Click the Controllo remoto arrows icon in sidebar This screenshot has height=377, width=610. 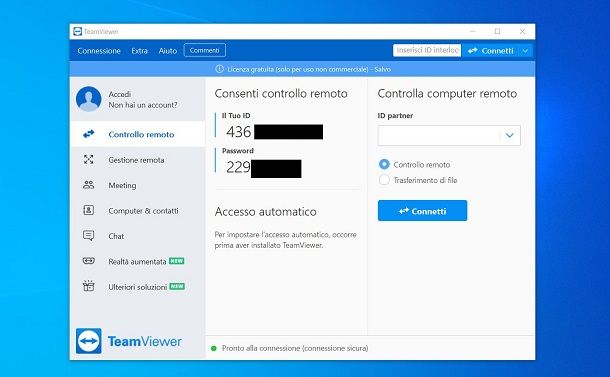pos(89,134)
